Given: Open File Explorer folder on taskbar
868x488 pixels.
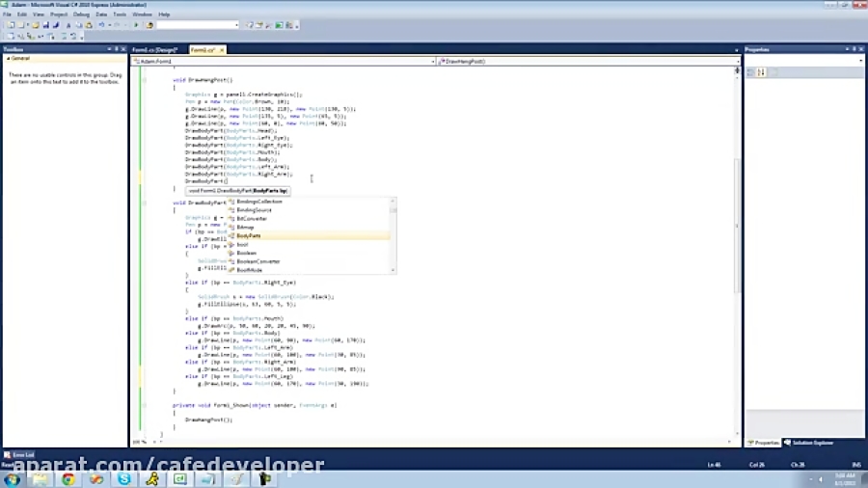Looking at the screenshot, I should coord(40,479).
